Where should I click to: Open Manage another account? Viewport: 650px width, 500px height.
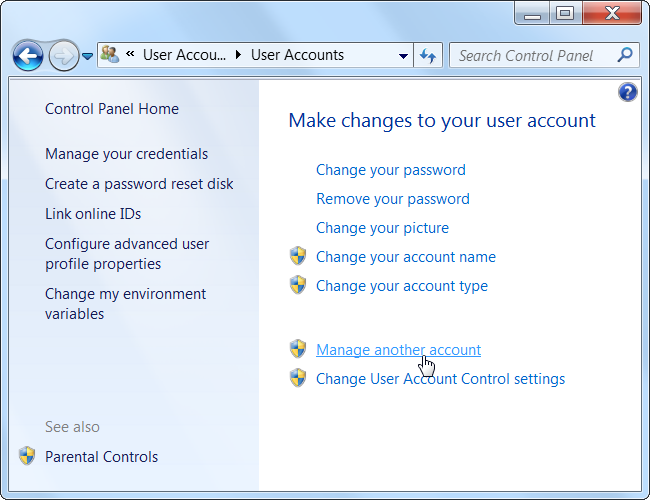(x=398, y=350)
